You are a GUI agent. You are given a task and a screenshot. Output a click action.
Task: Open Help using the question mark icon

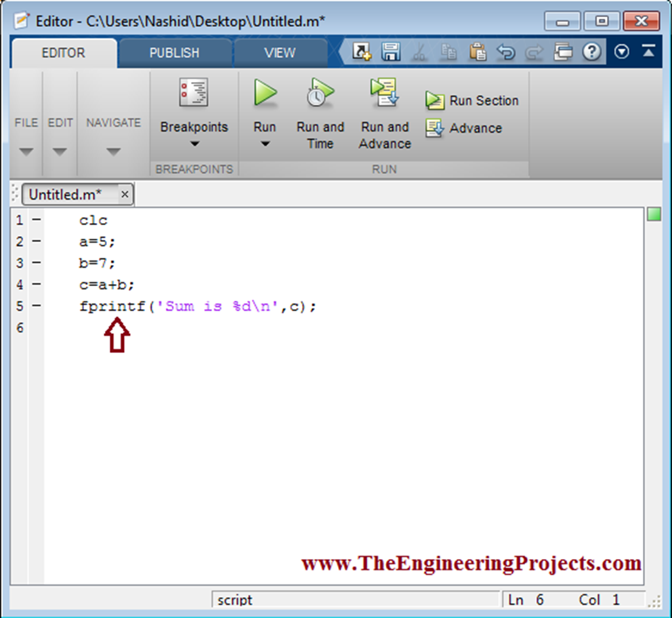(x=592, y=52)
